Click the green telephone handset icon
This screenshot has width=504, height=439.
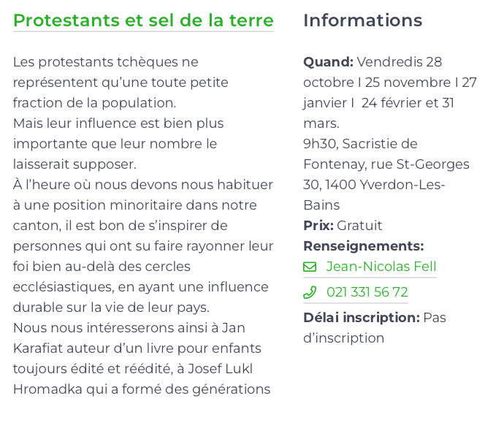pyautogui.click(x=310, y=292)
